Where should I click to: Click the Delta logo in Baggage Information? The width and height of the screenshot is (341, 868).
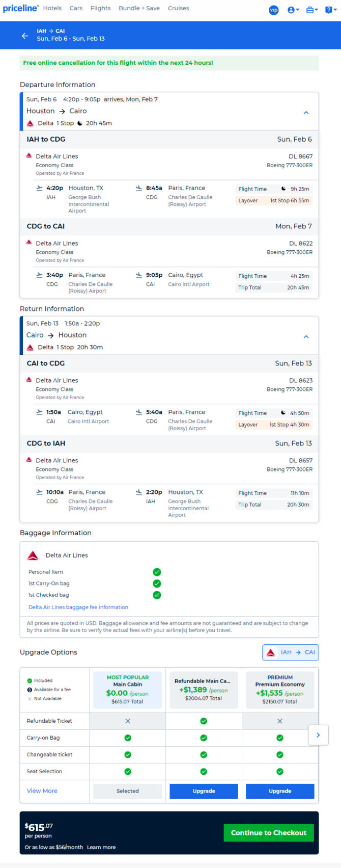[x=33, y=555]
